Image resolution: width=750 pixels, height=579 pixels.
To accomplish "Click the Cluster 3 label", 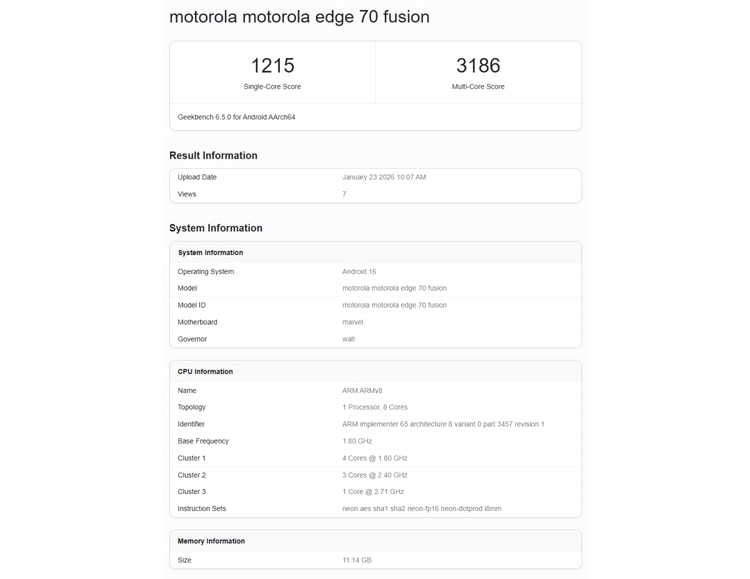I will point(191,491).
